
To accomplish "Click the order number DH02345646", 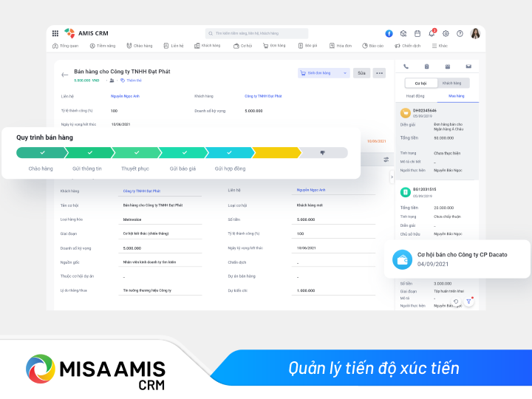I will (x=425, y=111).
